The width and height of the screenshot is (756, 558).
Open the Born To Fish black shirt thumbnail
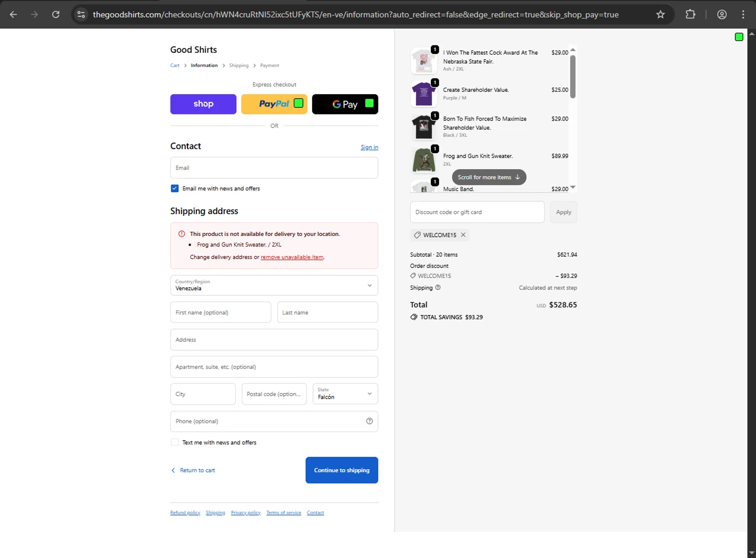tap(423, 127)
